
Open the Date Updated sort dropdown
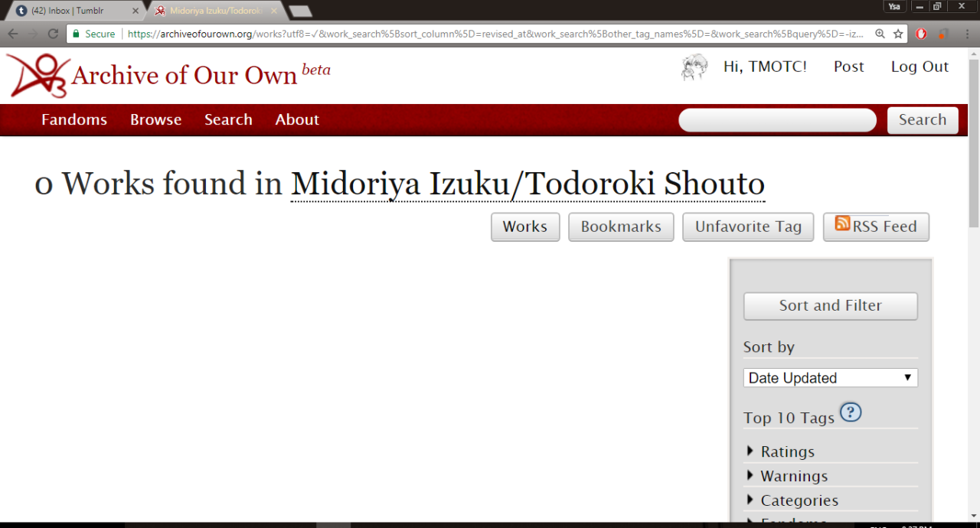coord(831,378)
